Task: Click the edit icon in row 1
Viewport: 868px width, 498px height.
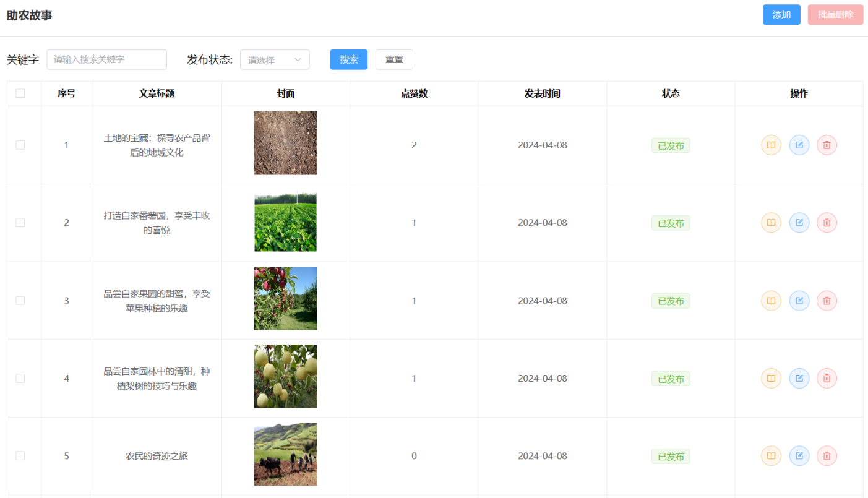Action: tap(799, 145)
